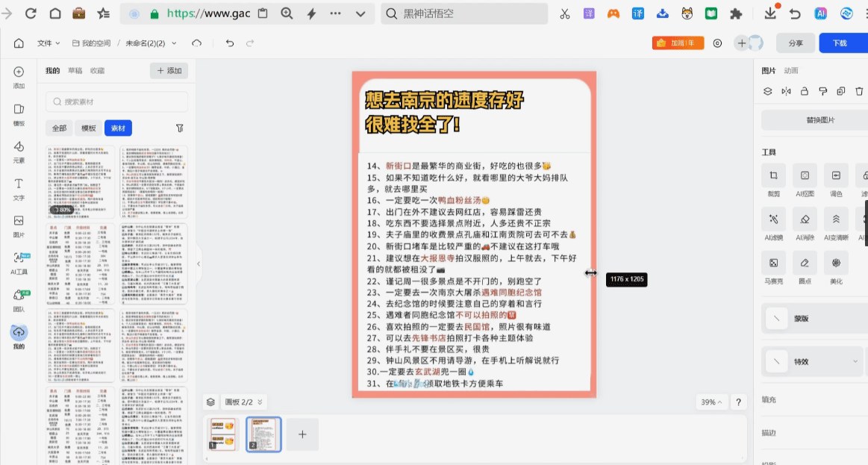The width and height of the screenshot is (868, 465).
Task: Select the 模板 filter chip
Action: [x=89, y=128]
